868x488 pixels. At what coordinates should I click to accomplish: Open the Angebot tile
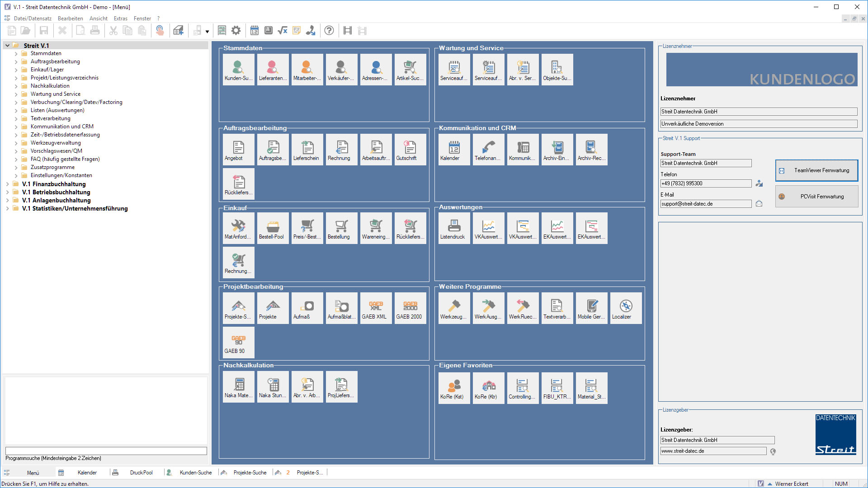click(x=238, y=150)
